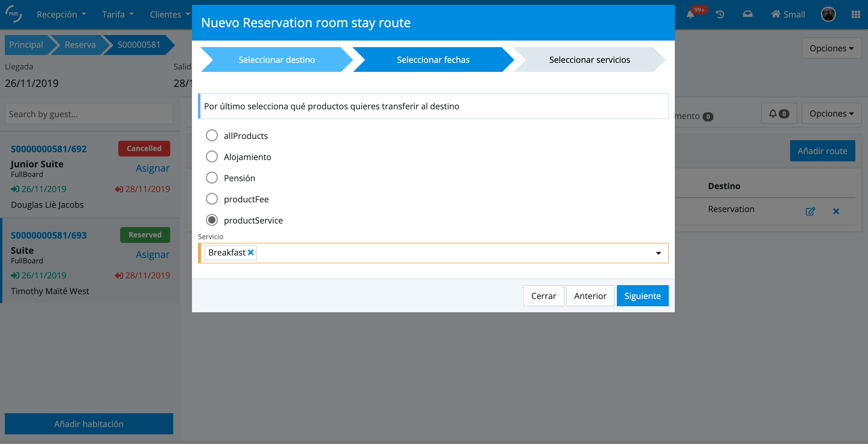Viewport: 868px width, 444px height.
Task: Click the inbox tray icon
Action: 747,14
